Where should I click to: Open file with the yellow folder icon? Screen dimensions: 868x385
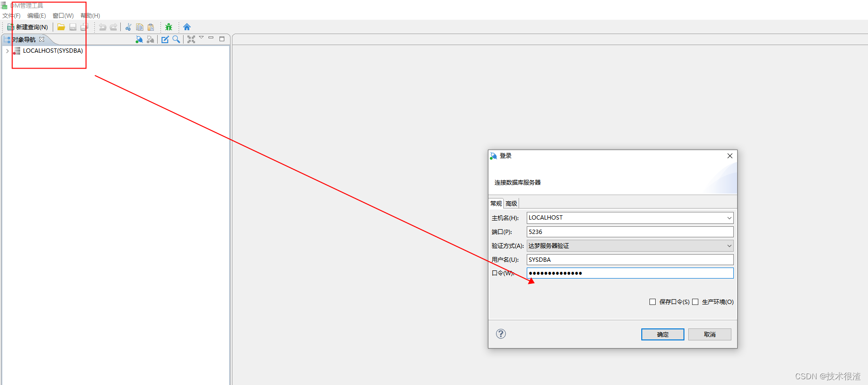61,27
